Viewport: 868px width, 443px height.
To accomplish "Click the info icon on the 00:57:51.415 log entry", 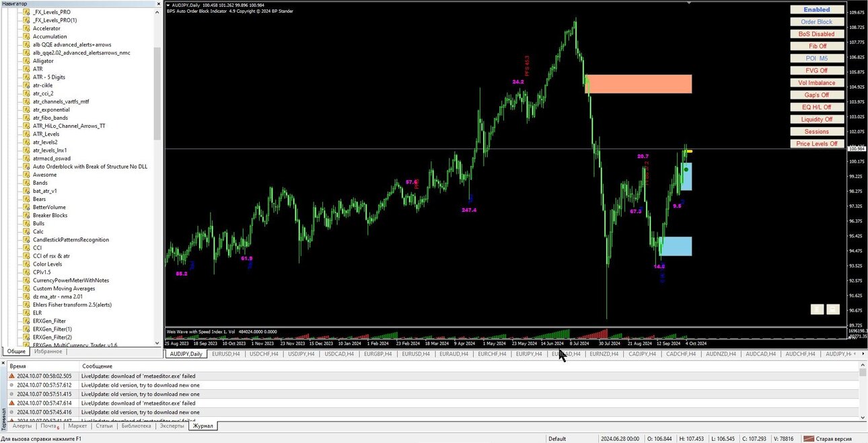I will [12, 394].
